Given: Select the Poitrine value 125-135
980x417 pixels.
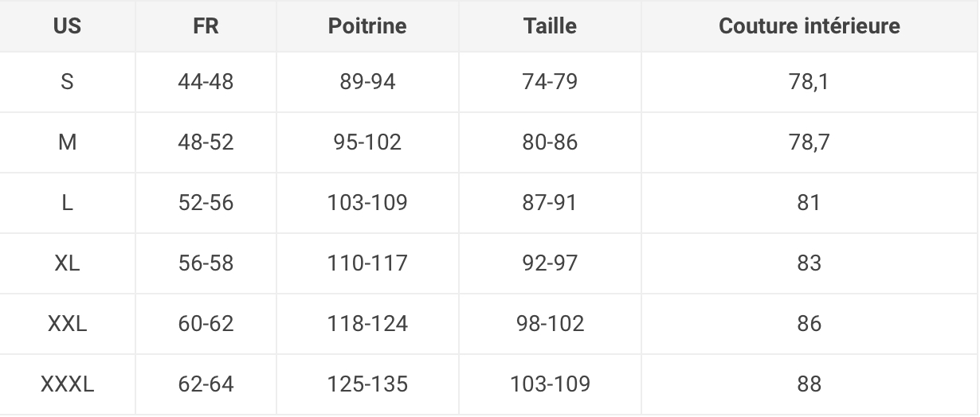Looking at the screenshot, I should pos(367,384).
